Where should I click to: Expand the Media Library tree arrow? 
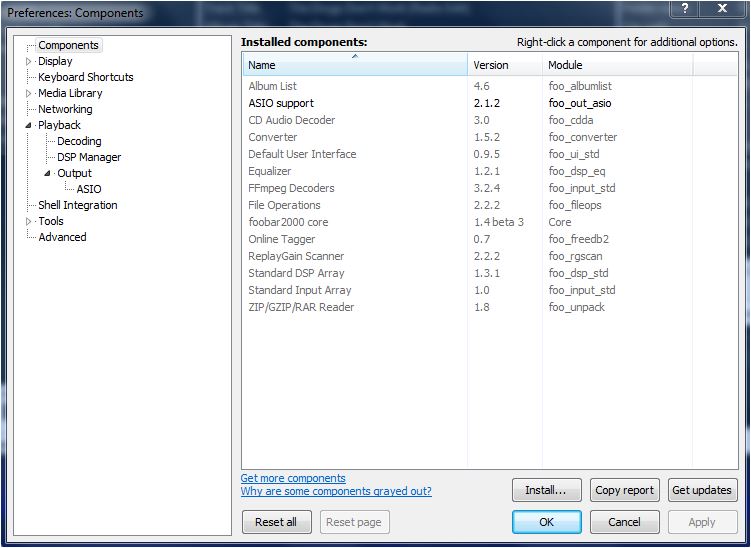click(x=29, y=93)
